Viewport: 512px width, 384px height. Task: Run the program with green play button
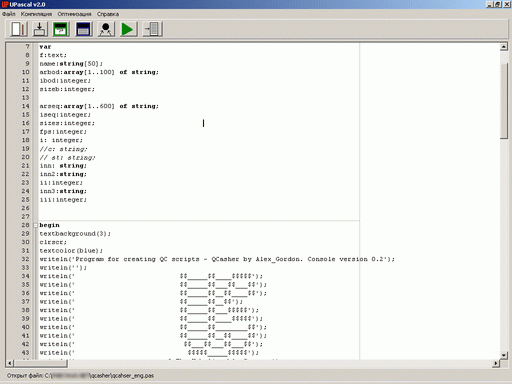pyautogui.click(x=128, y=29)
